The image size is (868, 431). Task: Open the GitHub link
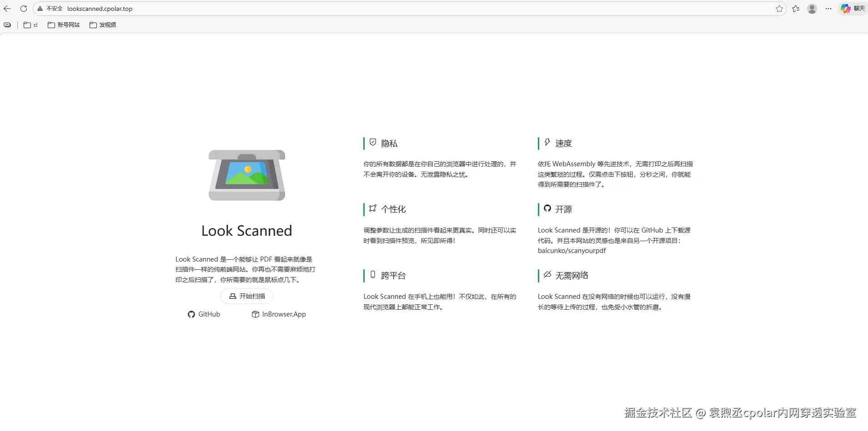pyautogui.click(x=204, y=314)
